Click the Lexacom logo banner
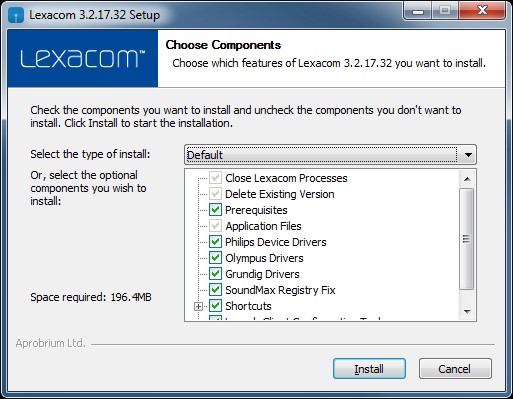 [83, 58]
